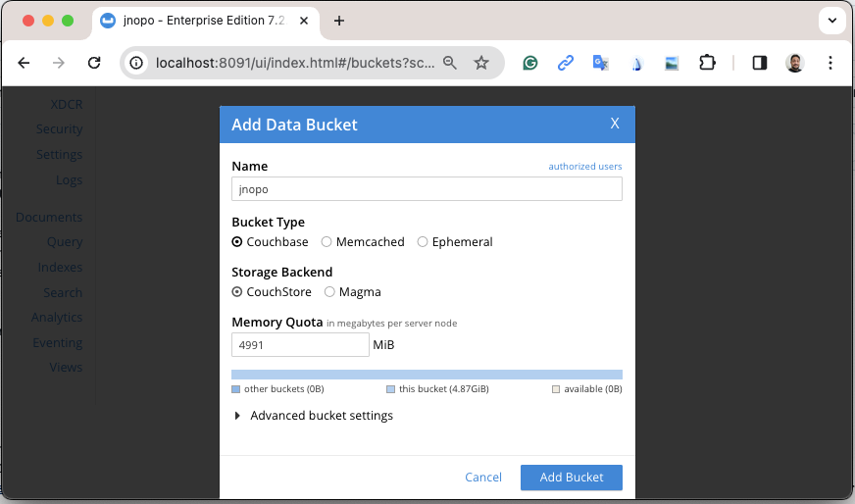Open the Extensions puzzle piece menu

707,63
